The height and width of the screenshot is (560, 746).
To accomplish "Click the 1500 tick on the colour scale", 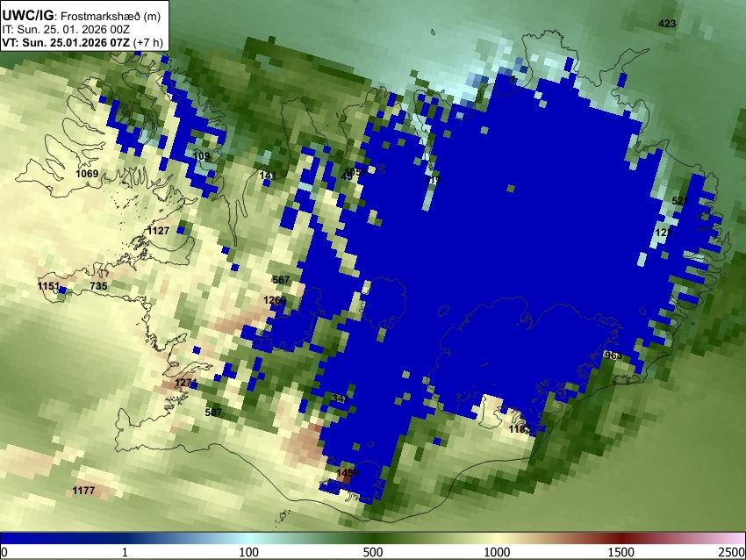I will [620, 552].
